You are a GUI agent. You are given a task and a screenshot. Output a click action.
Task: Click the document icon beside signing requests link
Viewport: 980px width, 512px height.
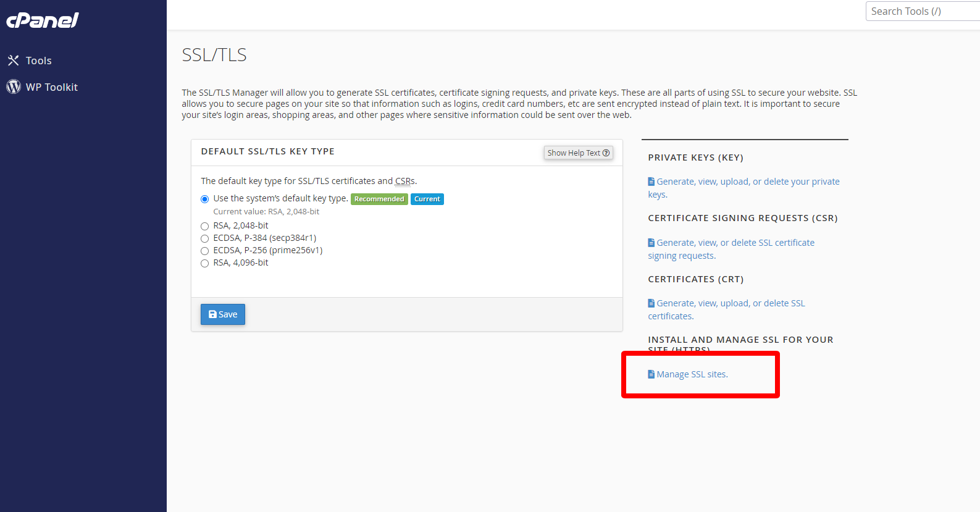651,243
